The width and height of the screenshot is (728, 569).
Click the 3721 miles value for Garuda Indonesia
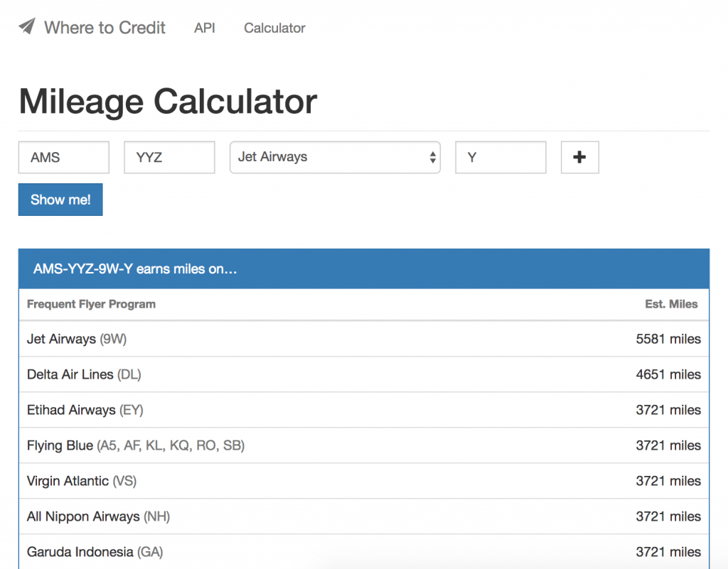668,552
